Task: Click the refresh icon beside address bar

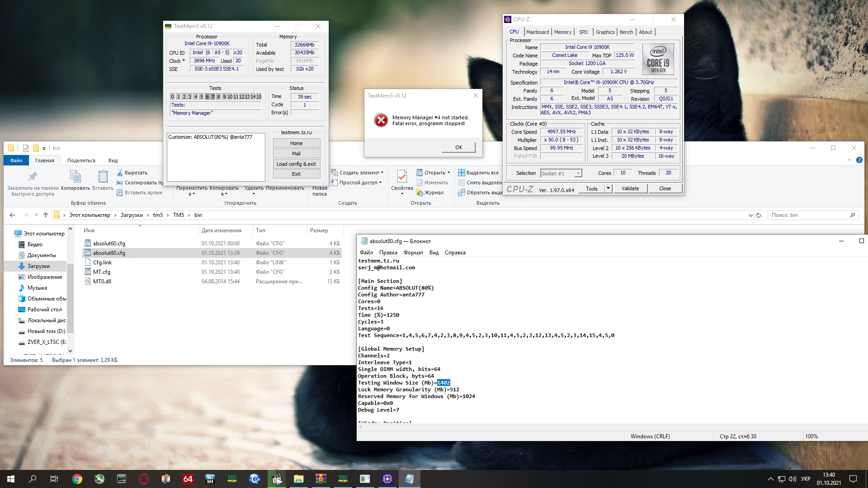Action: [759, 215]
